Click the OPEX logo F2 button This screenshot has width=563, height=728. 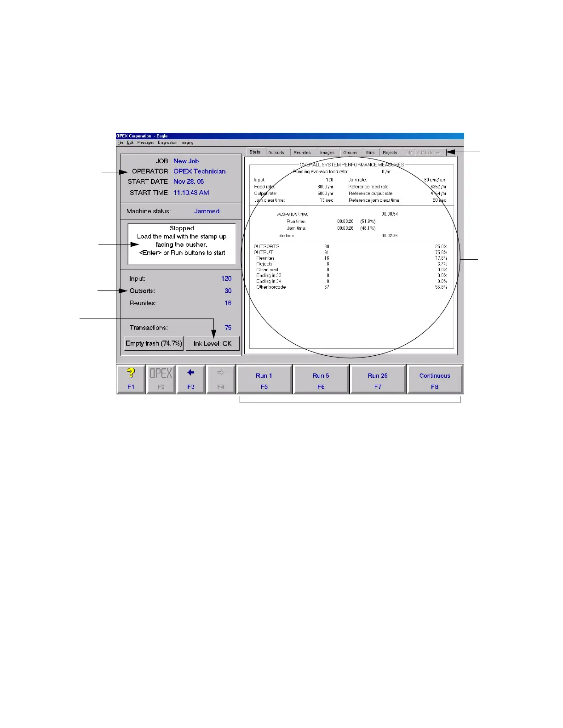161,379
